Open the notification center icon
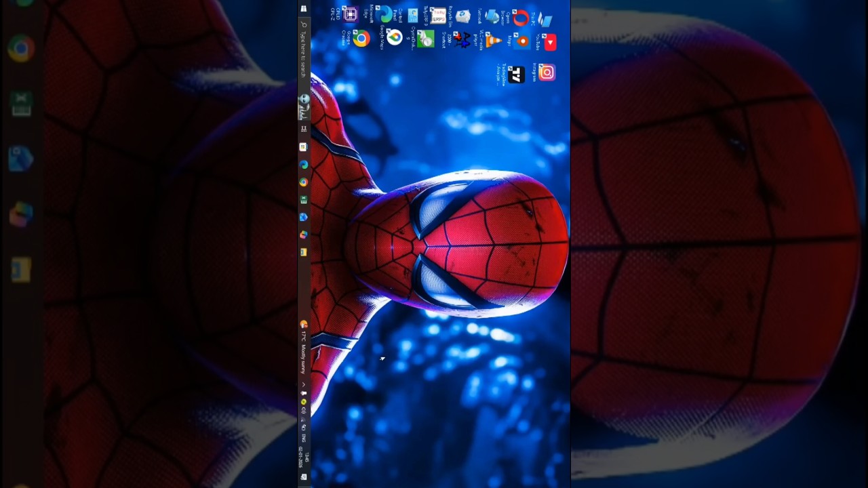The width and height of the screenshot is (868, 488). [304, 477]
